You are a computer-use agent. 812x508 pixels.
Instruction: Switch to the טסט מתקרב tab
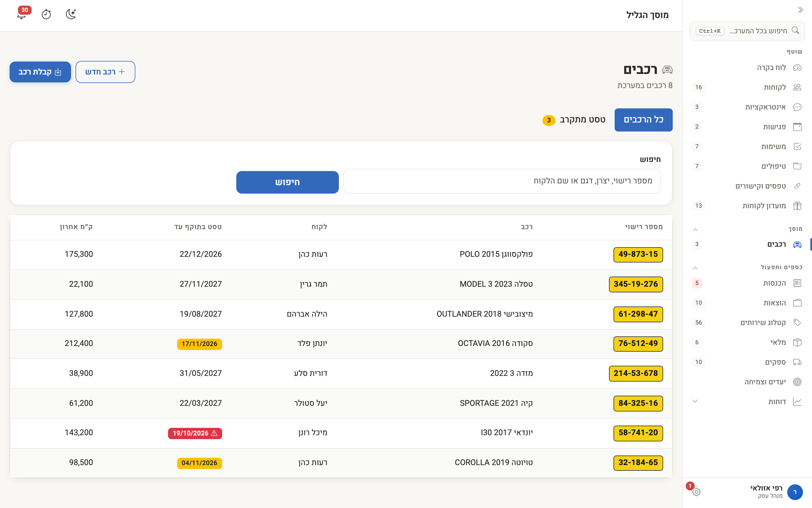[574, 120]
